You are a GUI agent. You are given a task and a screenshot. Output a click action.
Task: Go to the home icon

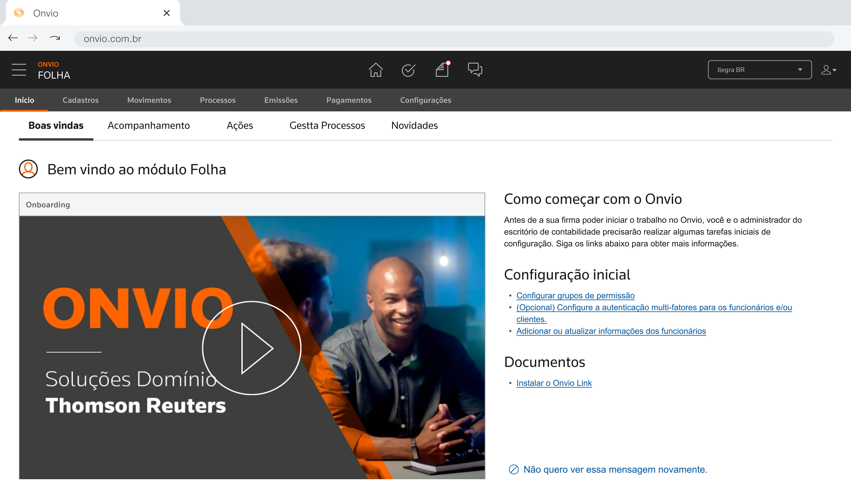point(376,70)
